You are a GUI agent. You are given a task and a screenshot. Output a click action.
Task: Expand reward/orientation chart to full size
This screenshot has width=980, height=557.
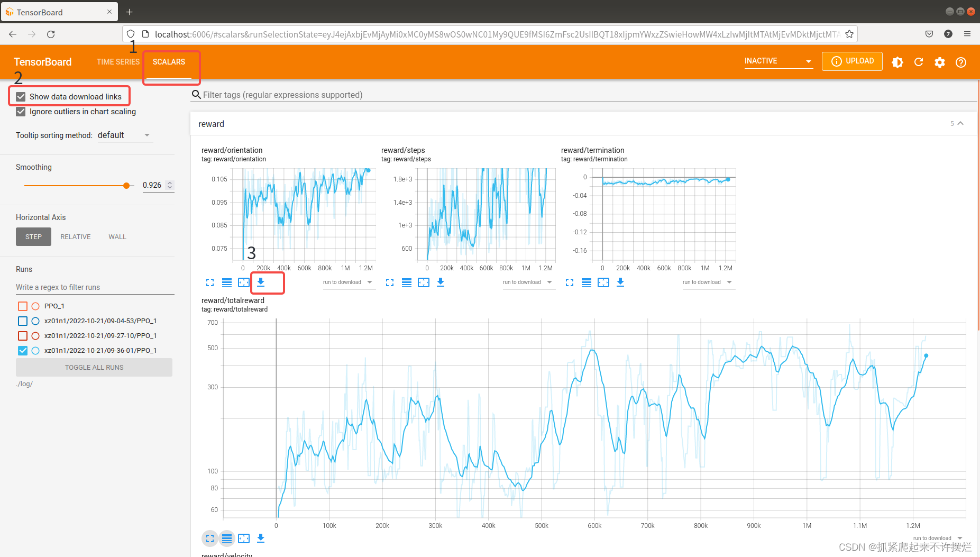click(x=210, y=282)
